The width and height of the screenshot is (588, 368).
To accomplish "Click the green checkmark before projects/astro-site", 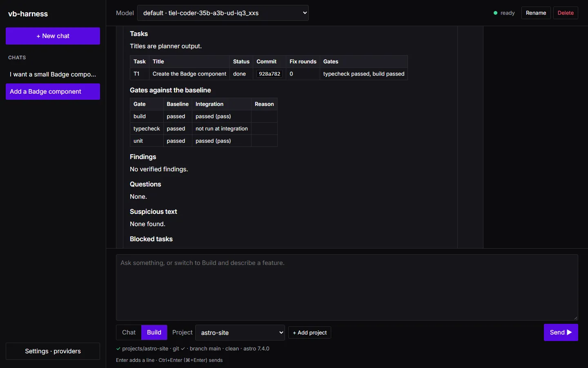I will (x=118, y=349).
